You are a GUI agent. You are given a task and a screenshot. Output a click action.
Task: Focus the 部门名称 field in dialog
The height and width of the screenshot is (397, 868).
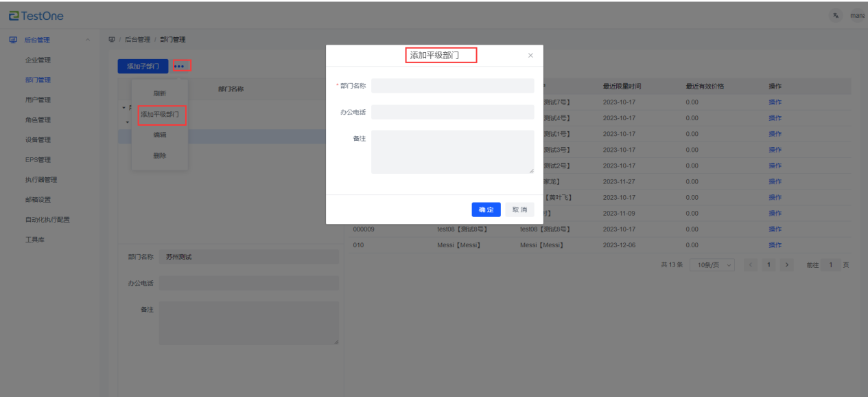click(x=452, y=86)
